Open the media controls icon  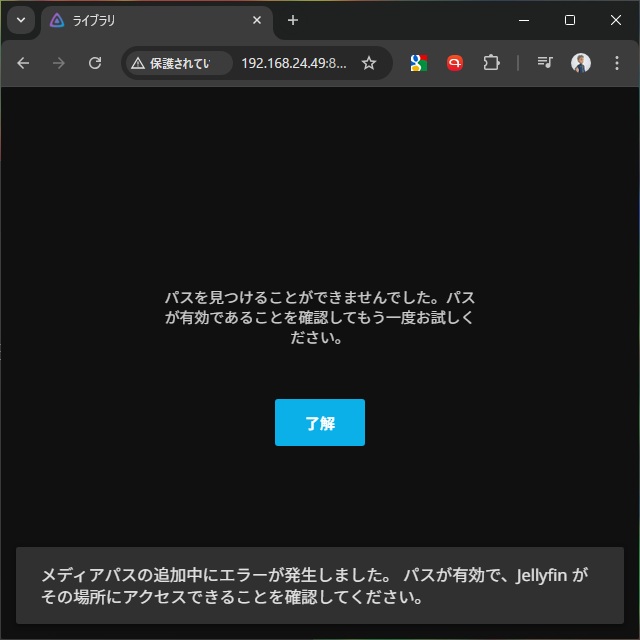pyautogui.click(x=545, y=63)
